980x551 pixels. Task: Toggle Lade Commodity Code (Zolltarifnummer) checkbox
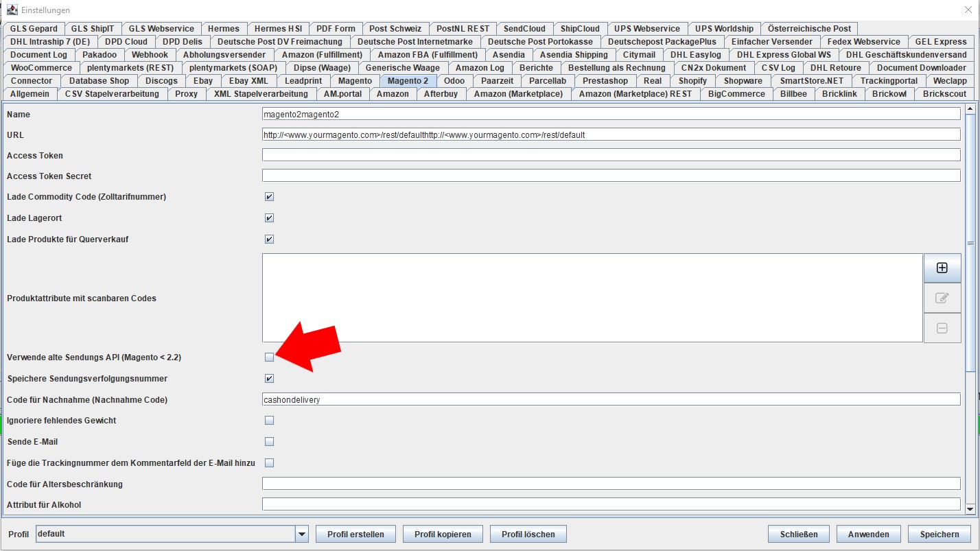269,197
